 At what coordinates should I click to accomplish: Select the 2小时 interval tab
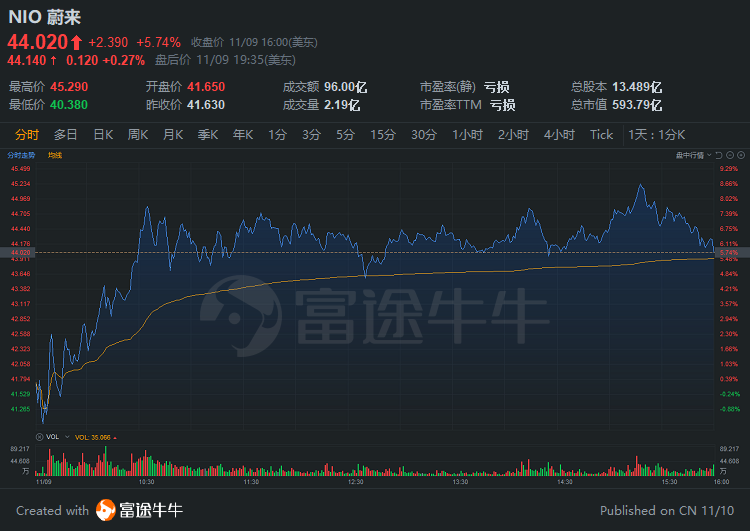point(513,135)
